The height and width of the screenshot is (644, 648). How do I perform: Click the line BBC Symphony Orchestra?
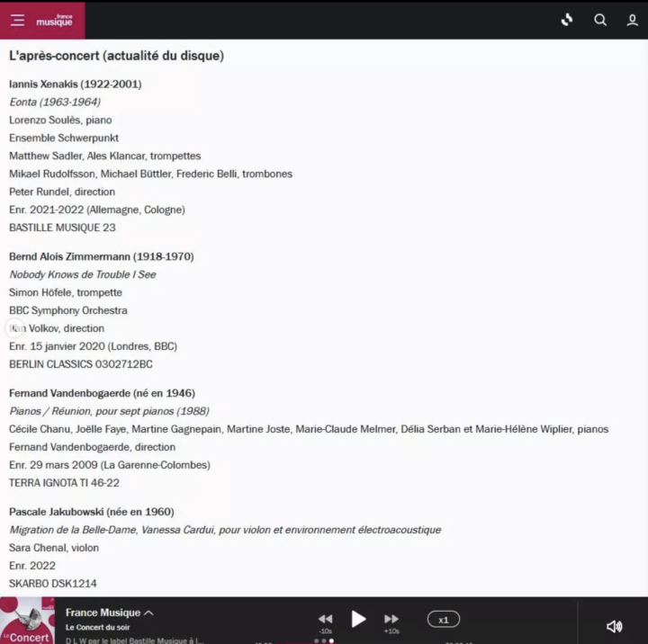[68, 310]
